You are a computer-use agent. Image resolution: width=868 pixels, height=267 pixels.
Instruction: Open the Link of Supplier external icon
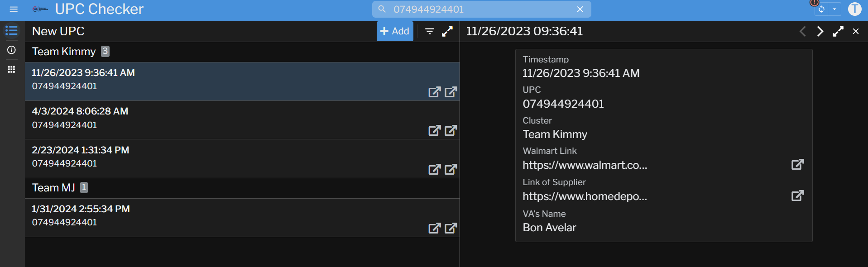797,195
